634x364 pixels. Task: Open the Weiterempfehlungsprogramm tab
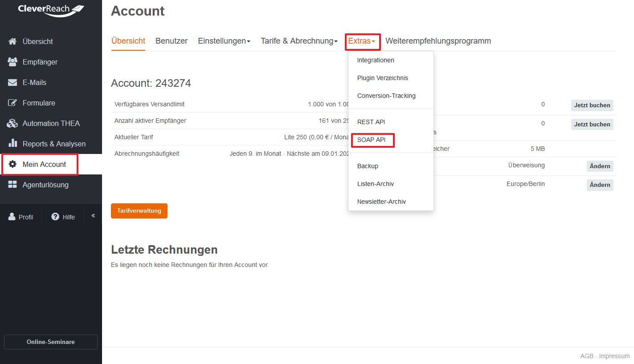438,41
